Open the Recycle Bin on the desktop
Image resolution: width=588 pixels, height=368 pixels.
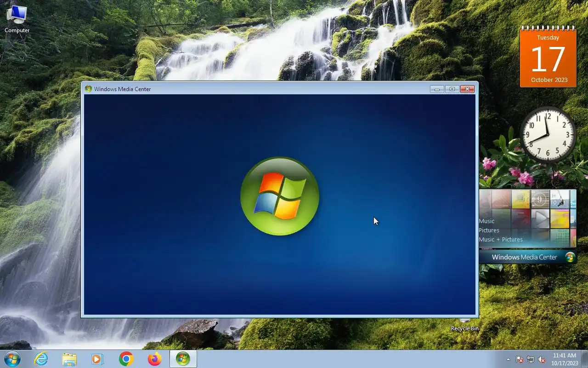[x=464, y=326]
